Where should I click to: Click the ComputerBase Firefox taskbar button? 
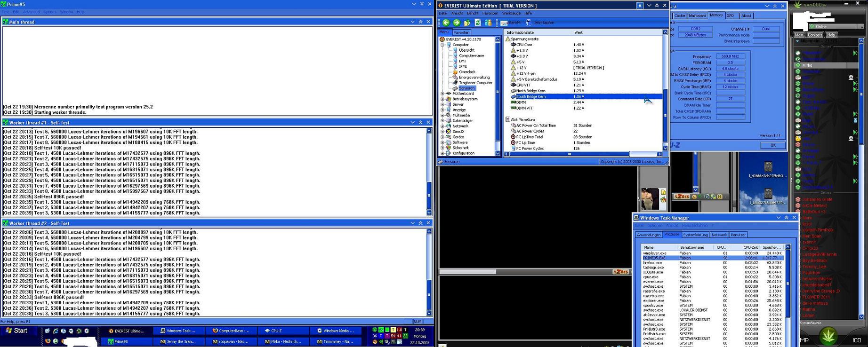231,331
